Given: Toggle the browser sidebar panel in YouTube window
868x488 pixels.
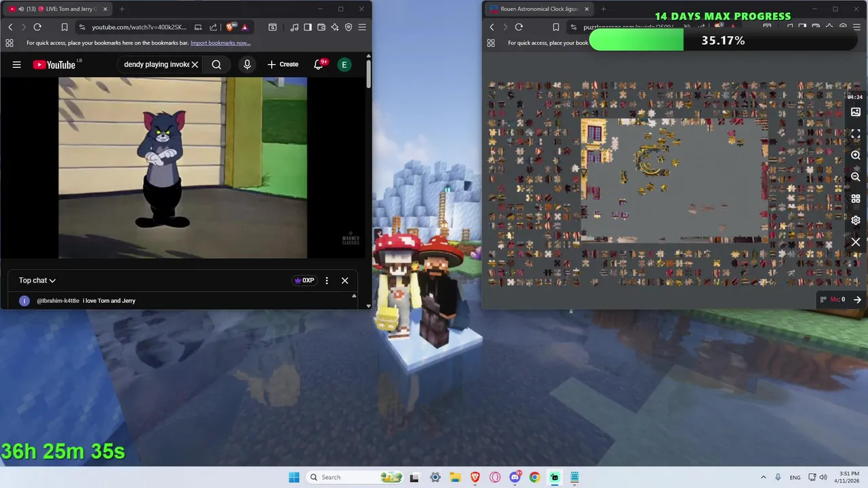Looking at the screenshot, I should (308, 27).
